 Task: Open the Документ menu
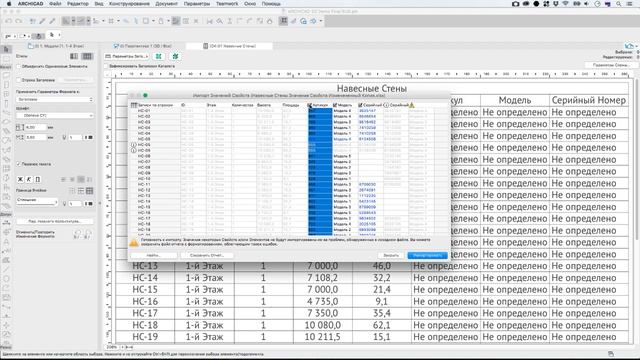(x=167, y=4)
